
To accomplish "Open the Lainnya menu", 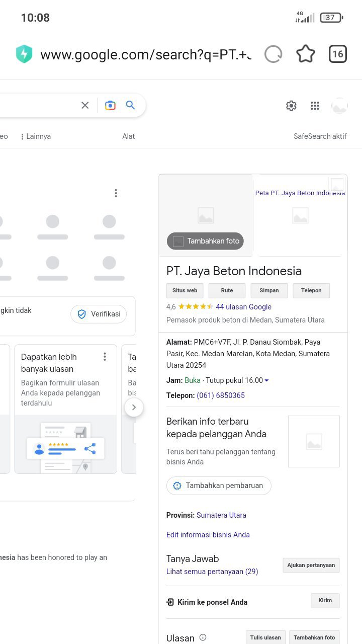I will 36,136.
